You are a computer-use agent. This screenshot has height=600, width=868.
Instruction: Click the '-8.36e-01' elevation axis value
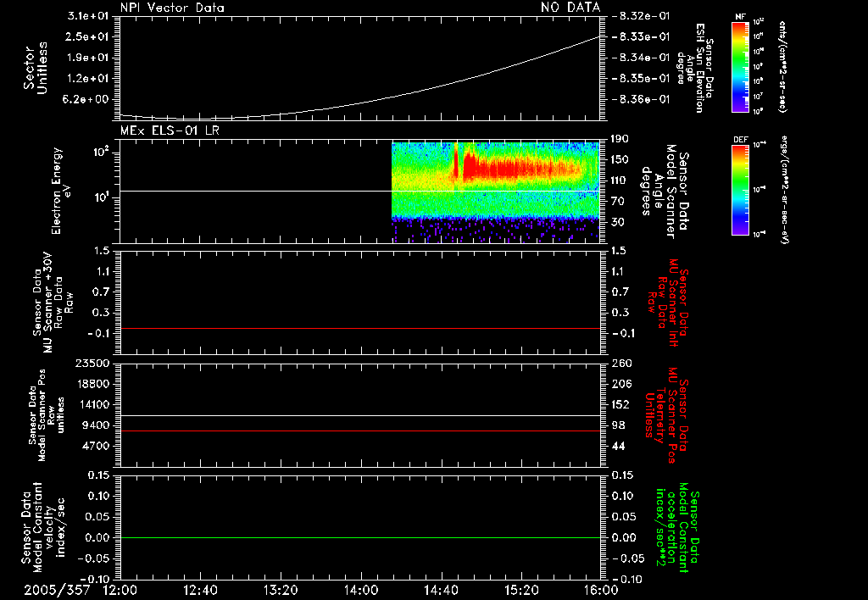pyautogui.click(x=641, y=100)
